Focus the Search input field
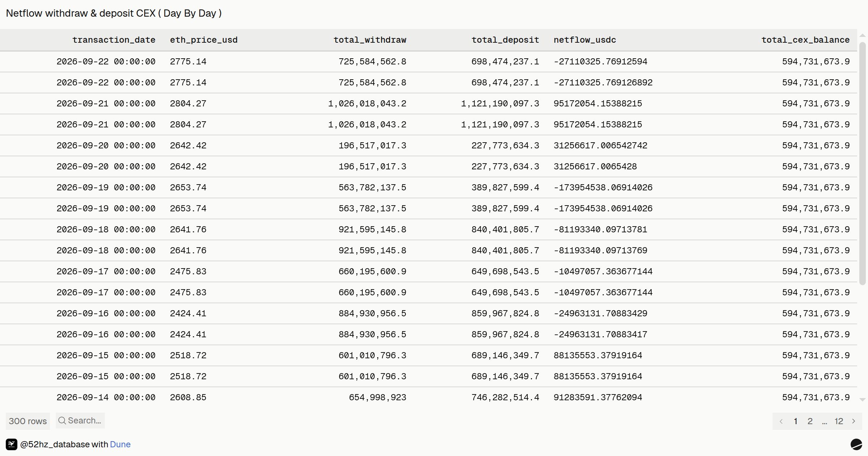Screen dimensions: 868x456 coord(80,421)
